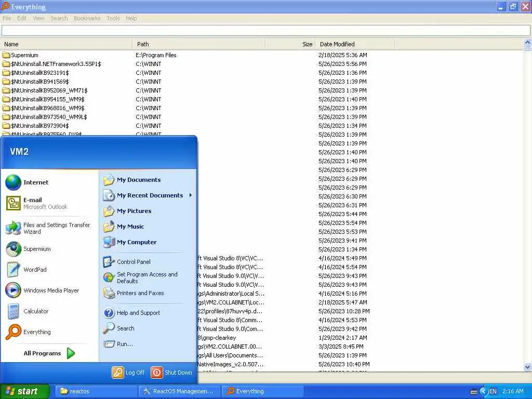
Task: Open the View menu
Action: (38, 18)
